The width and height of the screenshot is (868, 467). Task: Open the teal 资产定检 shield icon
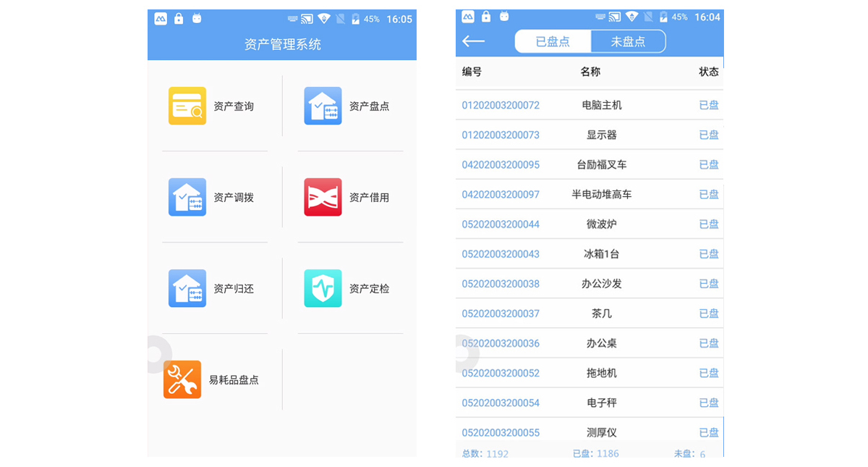tap(323, 288)
